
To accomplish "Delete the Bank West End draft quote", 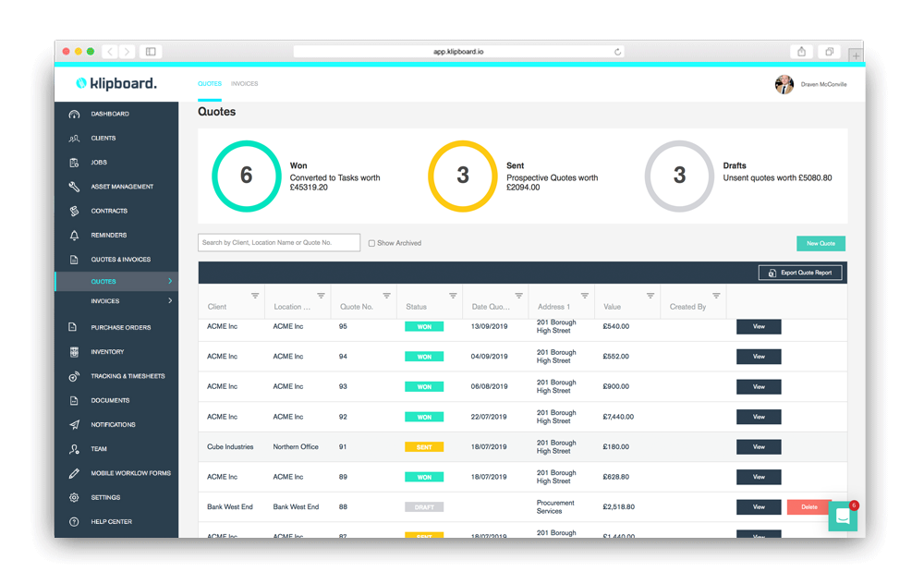I will pyautogui.click(x=809, y=506).
